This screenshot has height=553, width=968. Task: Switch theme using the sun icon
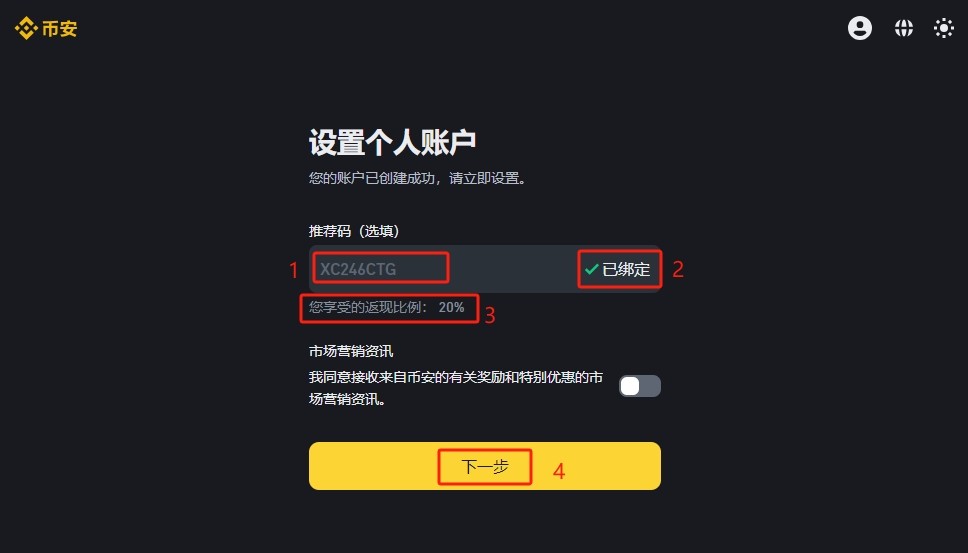(x=943, y=28)
